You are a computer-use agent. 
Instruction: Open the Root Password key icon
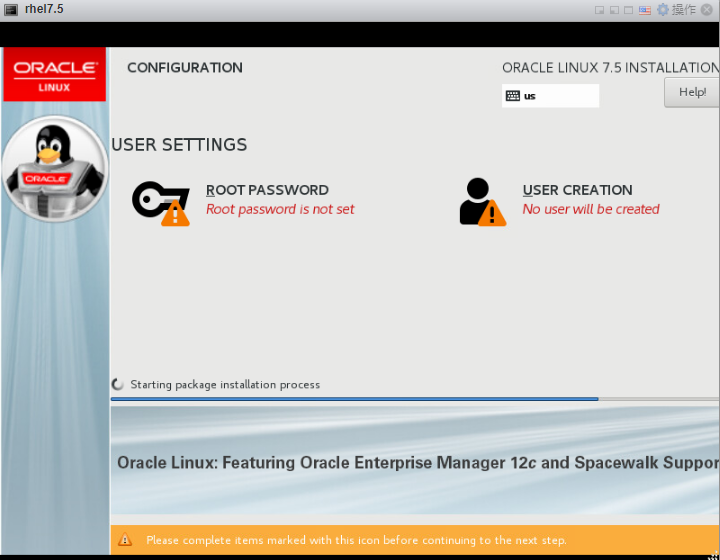click(x=161, y=203)
